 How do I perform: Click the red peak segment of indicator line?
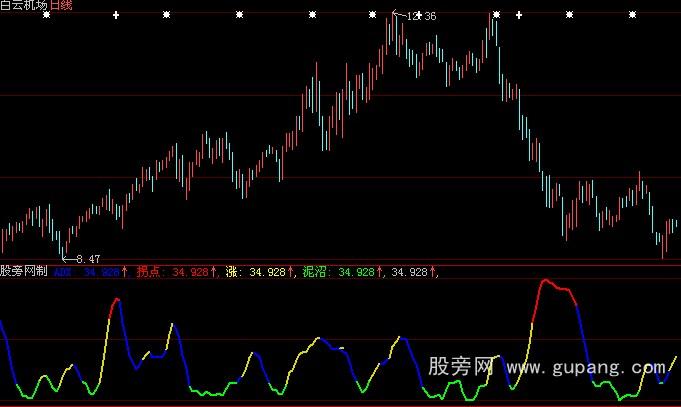(555, 286)
